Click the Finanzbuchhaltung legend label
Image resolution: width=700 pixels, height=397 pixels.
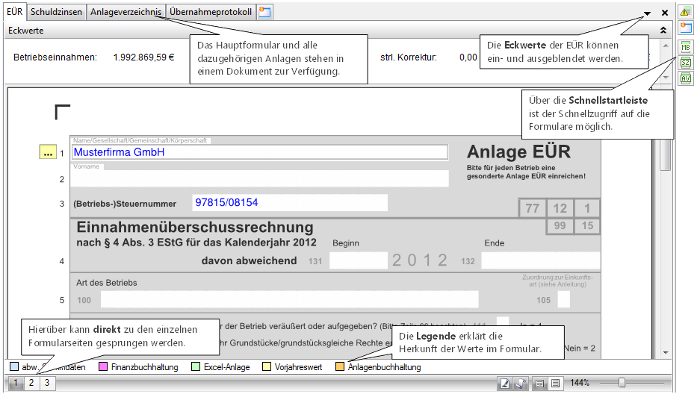tap(145, 367)
